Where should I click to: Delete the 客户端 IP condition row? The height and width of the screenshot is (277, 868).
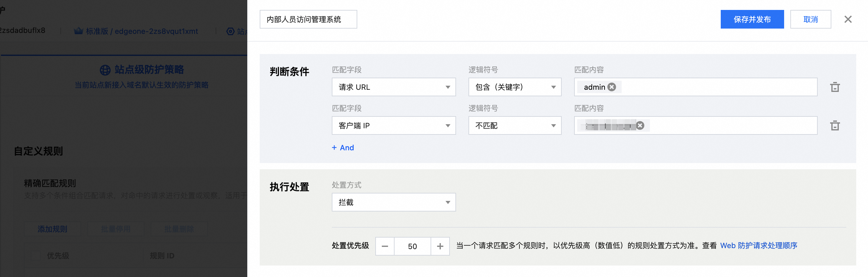pyautogui.click(x=835, y=125)
